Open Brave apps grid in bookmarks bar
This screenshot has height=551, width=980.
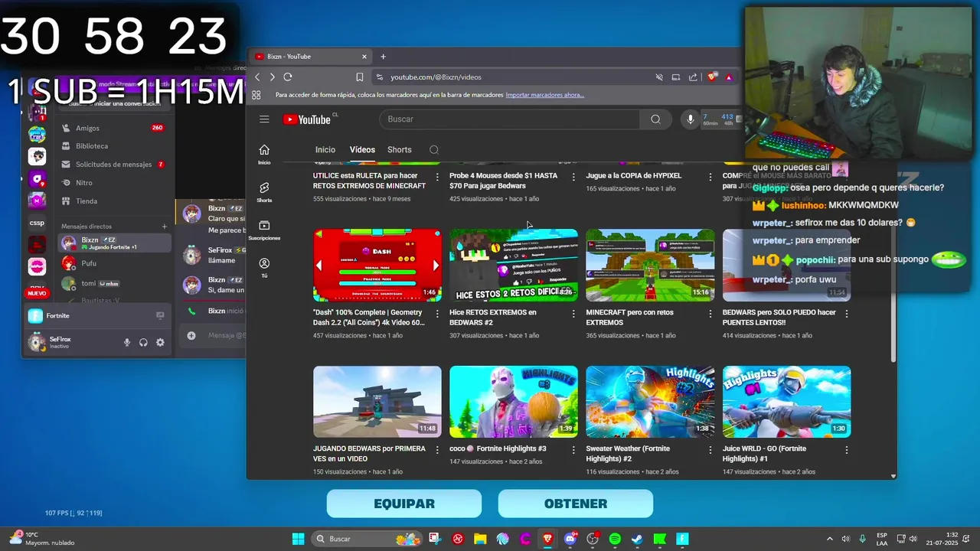coord(256,95)
